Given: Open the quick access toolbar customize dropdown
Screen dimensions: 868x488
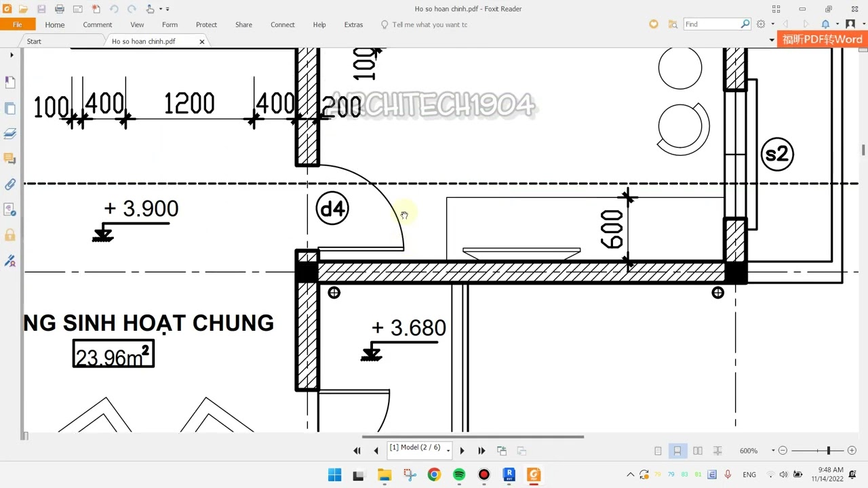Looking at the screenshot, I should click(x=167, y=9).
